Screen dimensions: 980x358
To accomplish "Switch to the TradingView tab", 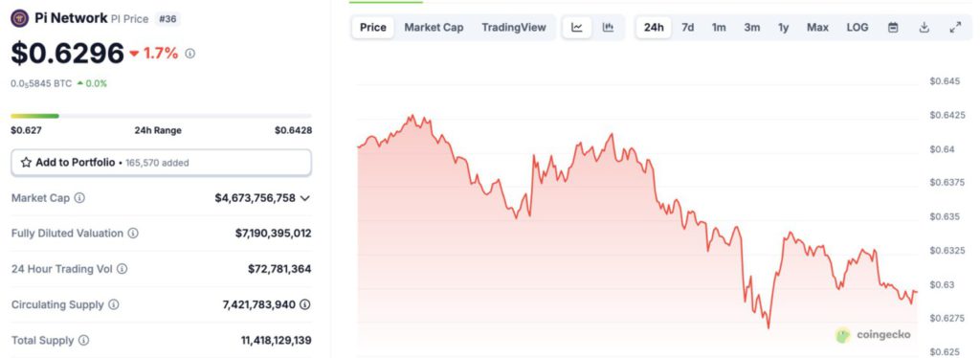I will [x=514, y=28].
